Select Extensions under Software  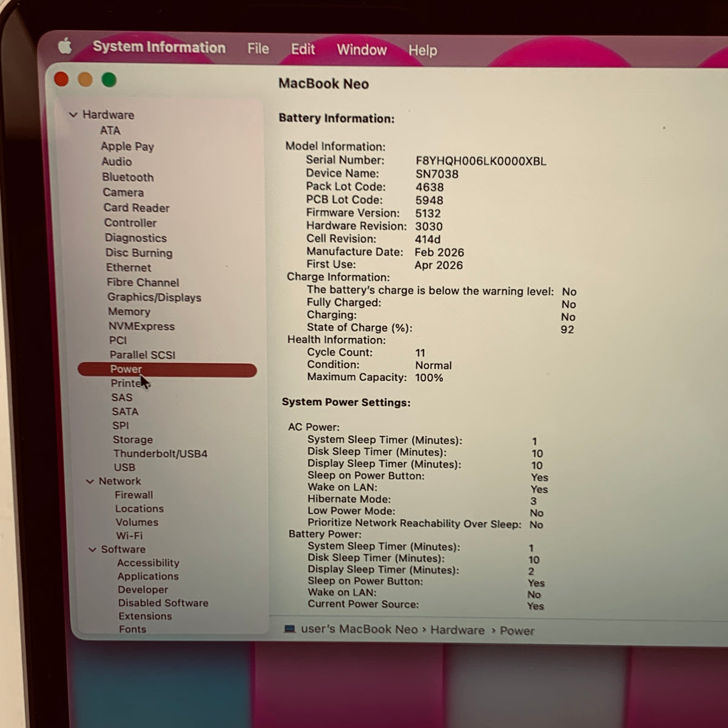pos(145,616)
